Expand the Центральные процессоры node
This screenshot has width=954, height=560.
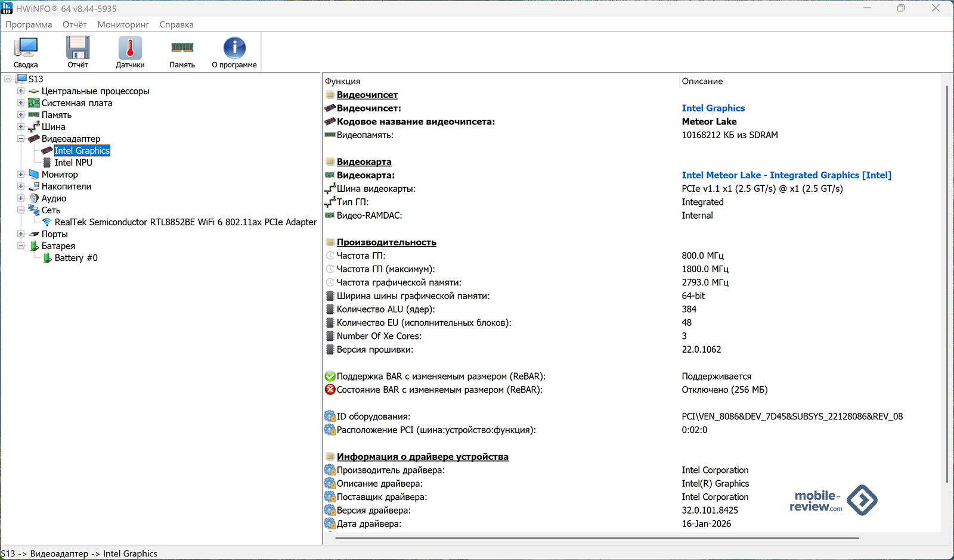coord(21,91)
